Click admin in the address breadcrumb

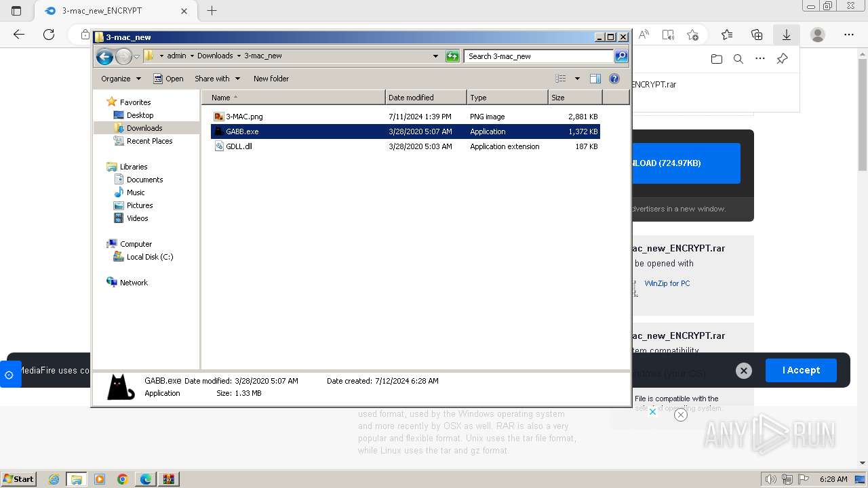pos(176,56)
